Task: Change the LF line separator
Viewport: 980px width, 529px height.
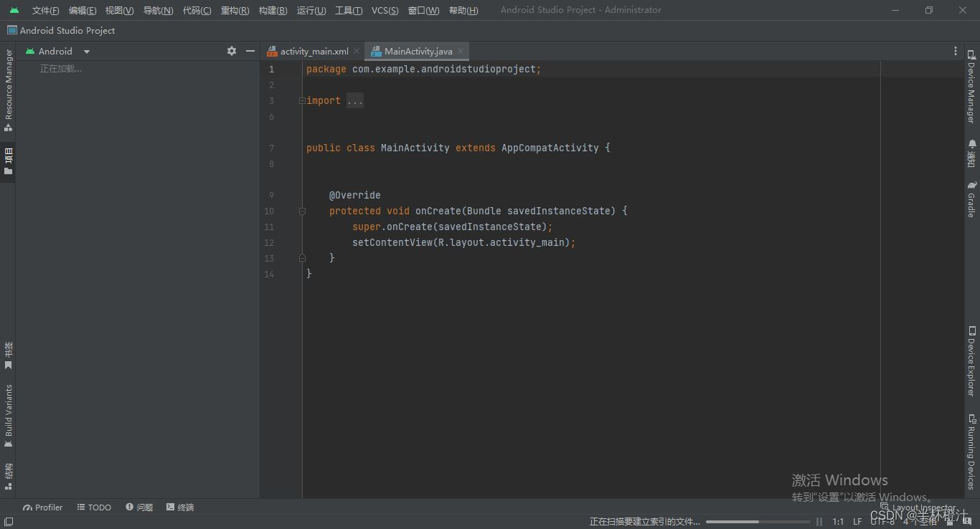Action: tap(857, 522)
